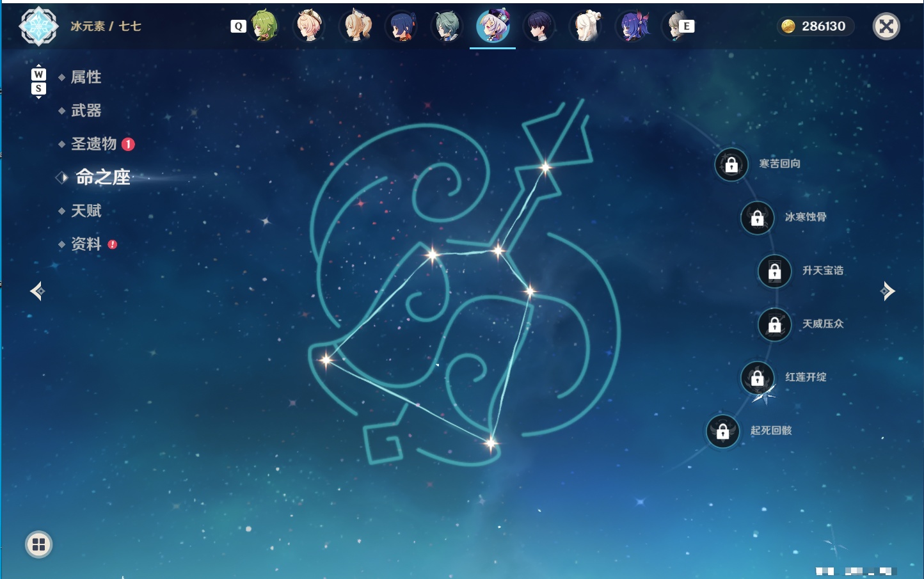Open the 冰寒蚀骨 locked constellation node

757,218
